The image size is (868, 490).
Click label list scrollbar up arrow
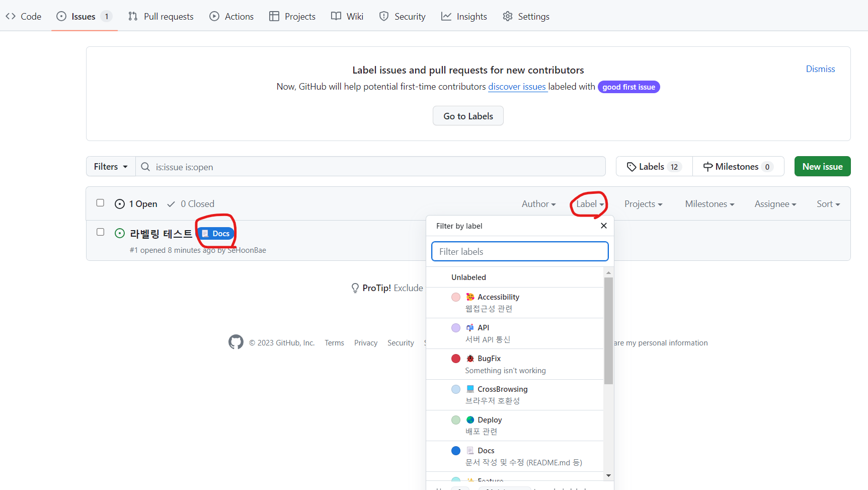[x=608, y=272]
